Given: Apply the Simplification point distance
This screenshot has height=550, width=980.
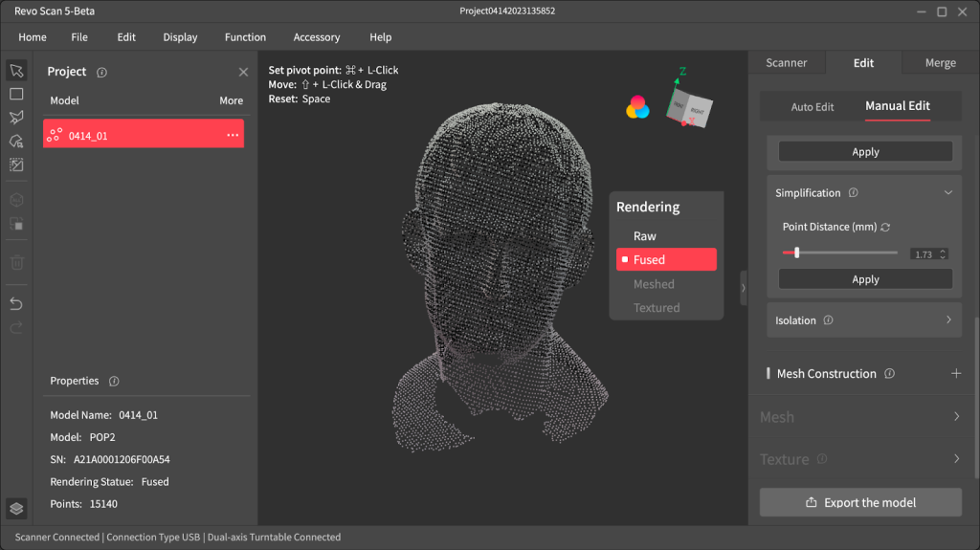Looking at the screenshot, I should [865, 279].
